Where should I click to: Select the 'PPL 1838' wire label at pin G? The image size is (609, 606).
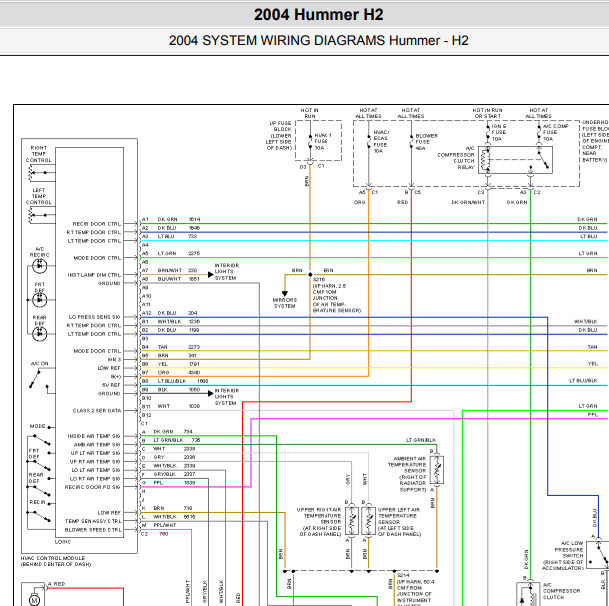174,482
